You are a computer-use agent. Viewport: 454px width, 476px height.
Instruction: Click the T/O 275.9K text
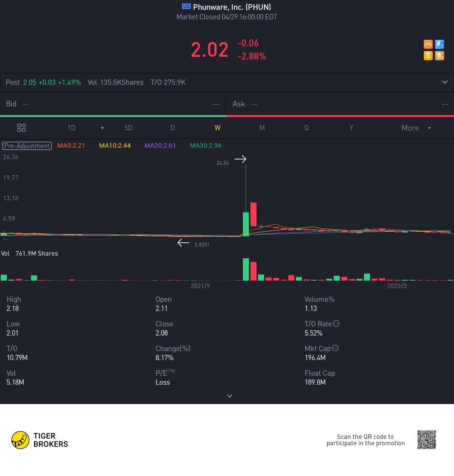tap(168, 82)
